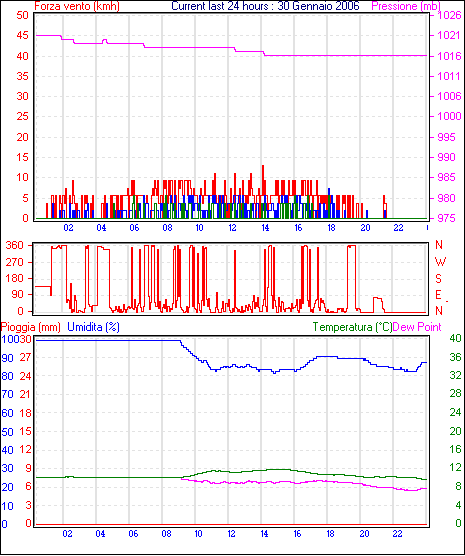Click the 45 wind speed axis value
The height and width of the screenshot is (556, 465).
click(22, 35)
